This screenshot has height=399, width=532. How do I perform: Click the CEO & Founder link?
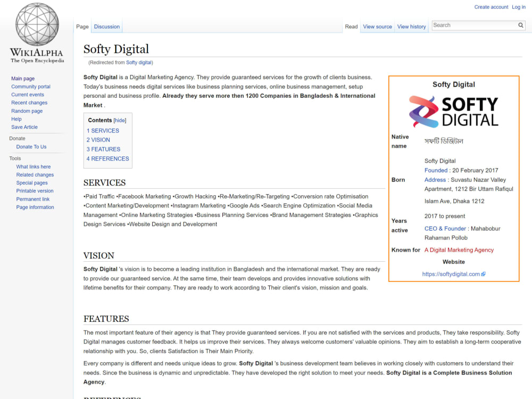tap(445, 229)
